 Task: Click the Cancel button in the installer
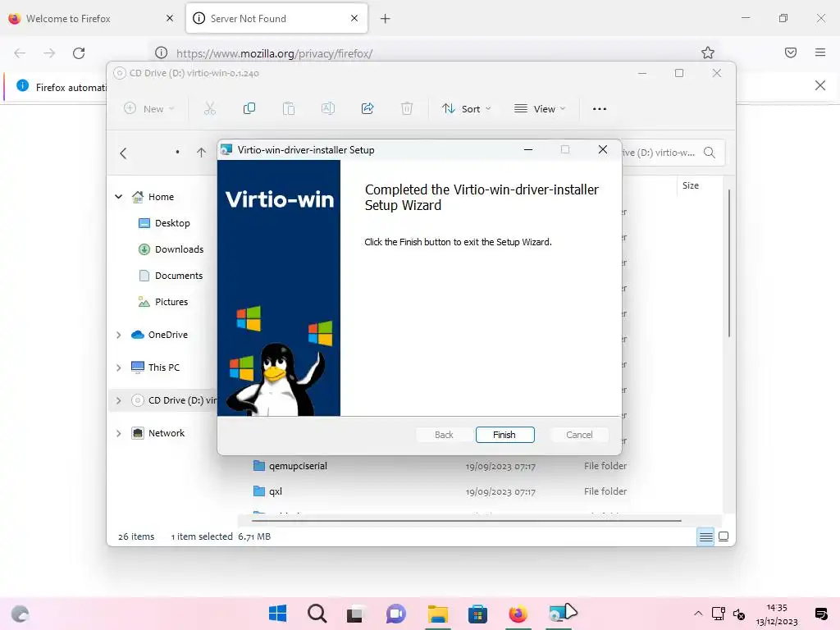[x=579, y=435]
